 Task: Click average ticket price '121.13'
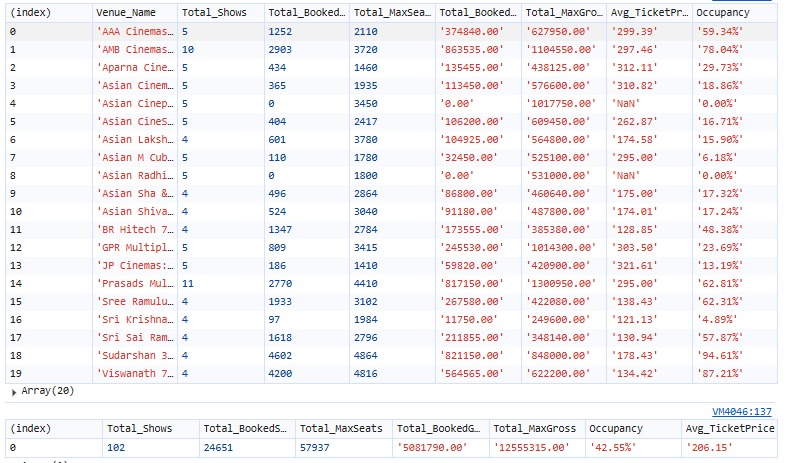click(x=634, y=320)
